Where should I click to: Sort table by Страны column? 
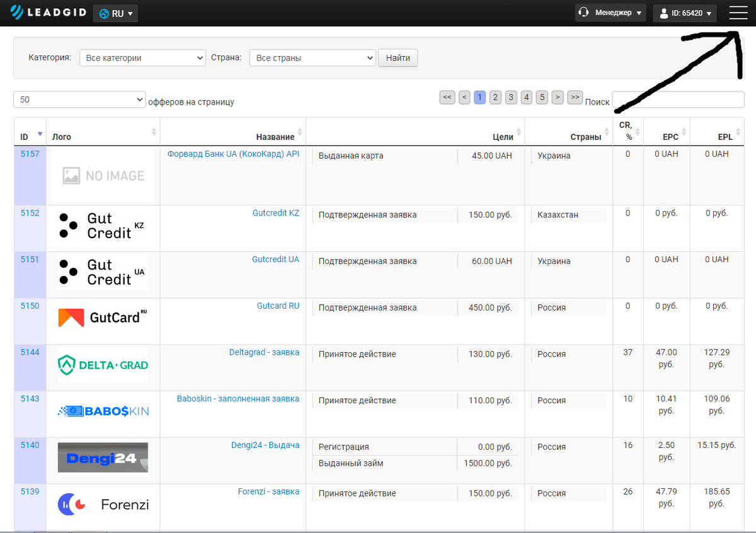click(568, 132)
